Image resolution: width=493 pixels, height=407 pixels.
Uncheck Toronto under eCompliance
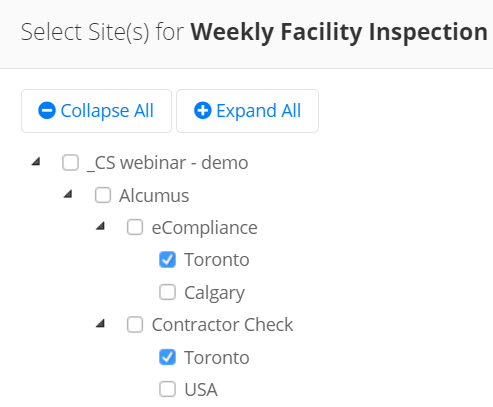pyautogui.click(x=167, y=260)
